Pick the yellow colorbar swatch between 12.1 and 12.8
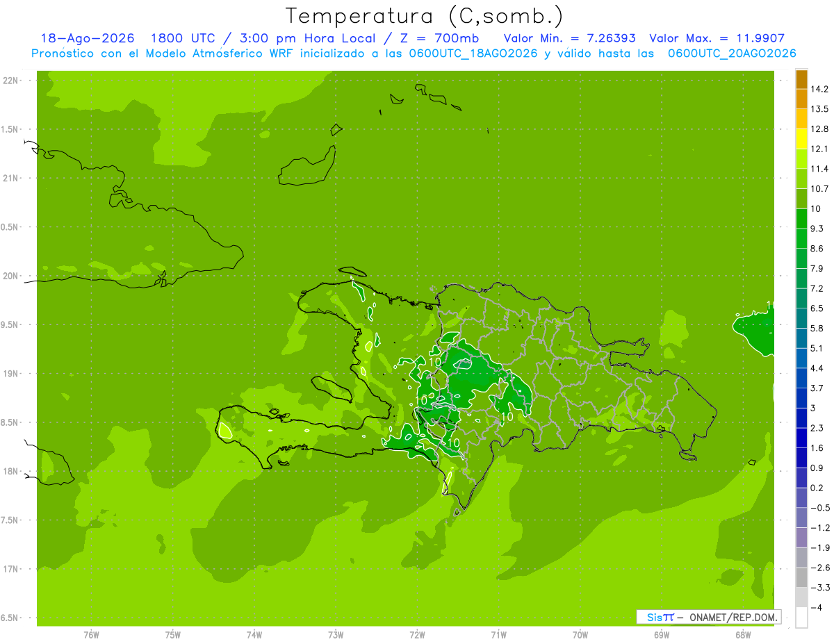Image resolution: width=834 pixels, height=644 pixels. click(x=801, y=139)
